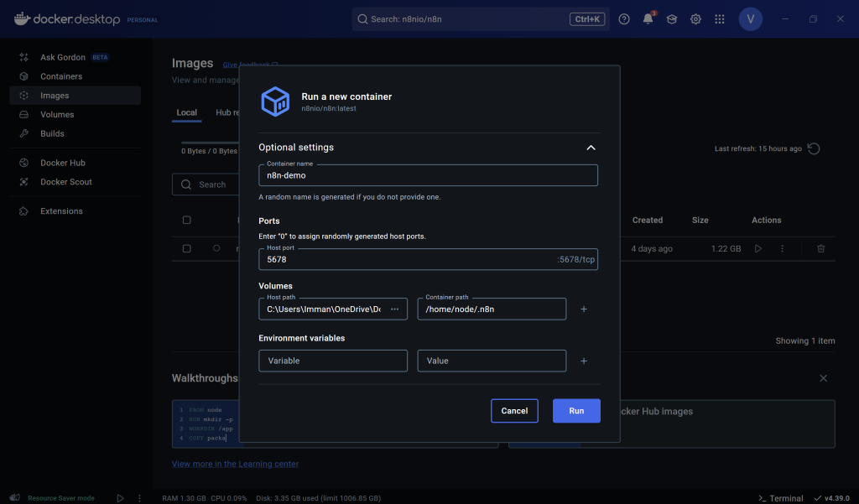Click the Docker Desktop logo
This screenshot has width=859, height=504.
click(67, 19)
